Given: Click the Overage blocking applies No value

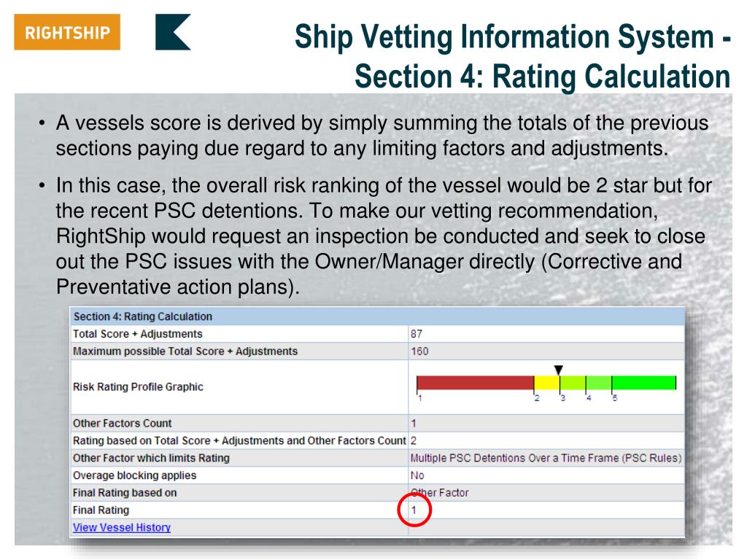Looking at the screenshot, I should click(417, 475).
